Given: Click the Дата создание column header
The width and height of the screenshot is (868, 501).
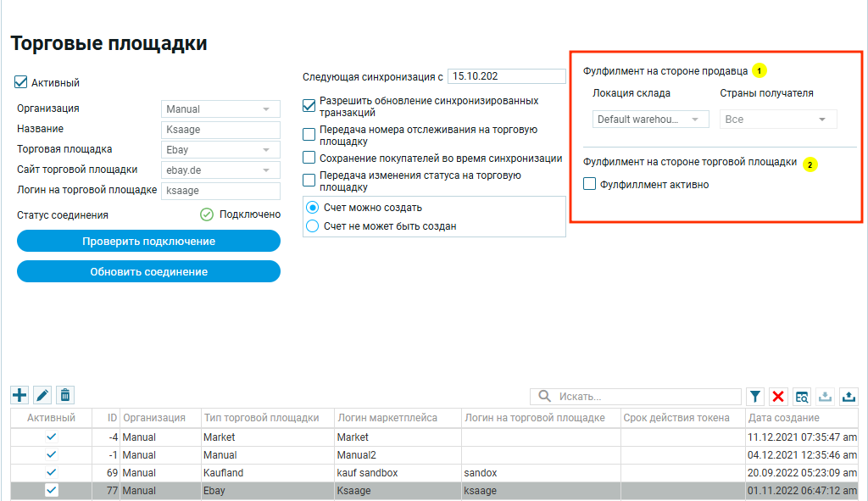Looking at the screenshot, I should tap(783, 418).
